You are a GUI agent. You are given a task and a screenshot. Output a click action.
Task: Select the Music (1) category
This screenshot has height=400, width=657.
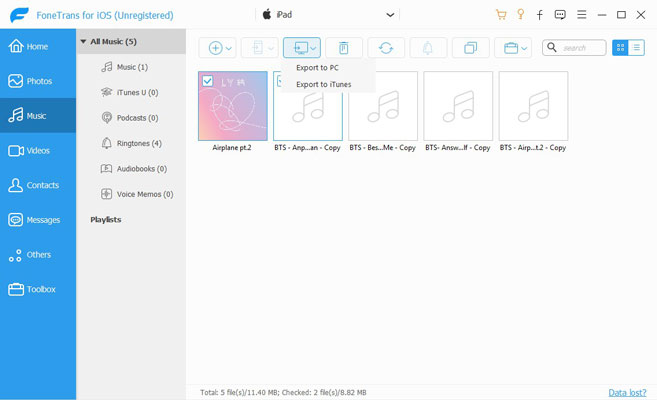click(131, 67)
